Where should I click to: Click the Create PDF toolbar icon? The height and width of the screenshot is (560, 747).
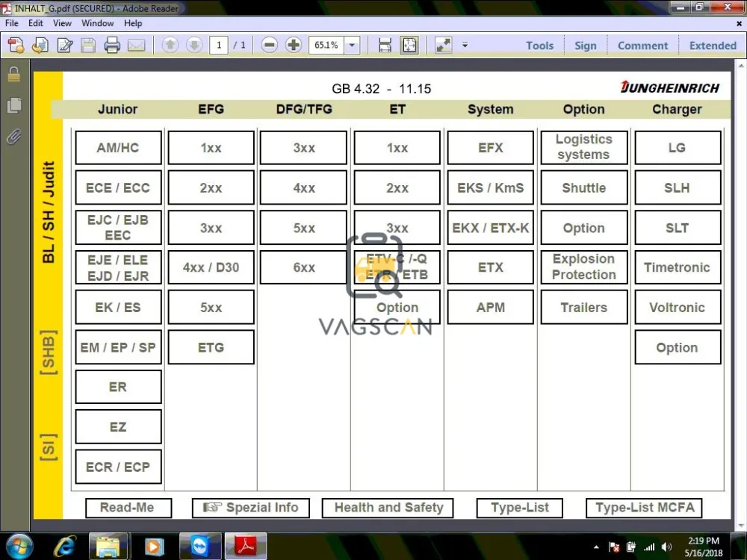tap(16, 46)
